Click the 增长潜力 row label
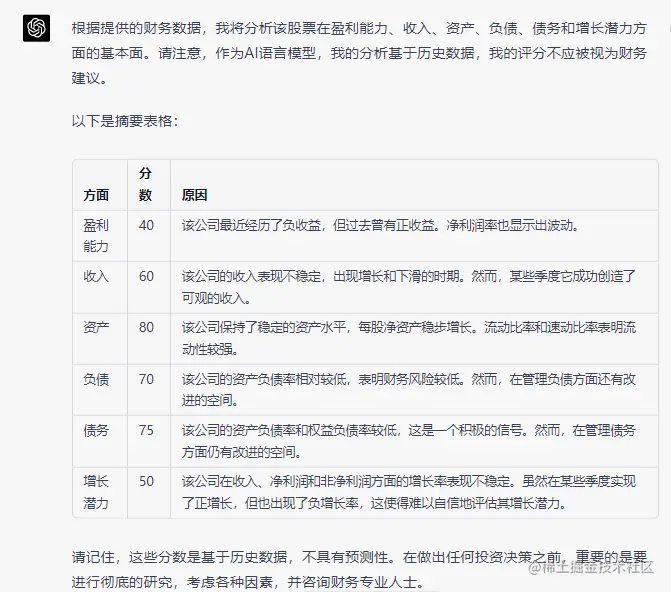Screen dimensions: 671x592 (x=96, y=492)
